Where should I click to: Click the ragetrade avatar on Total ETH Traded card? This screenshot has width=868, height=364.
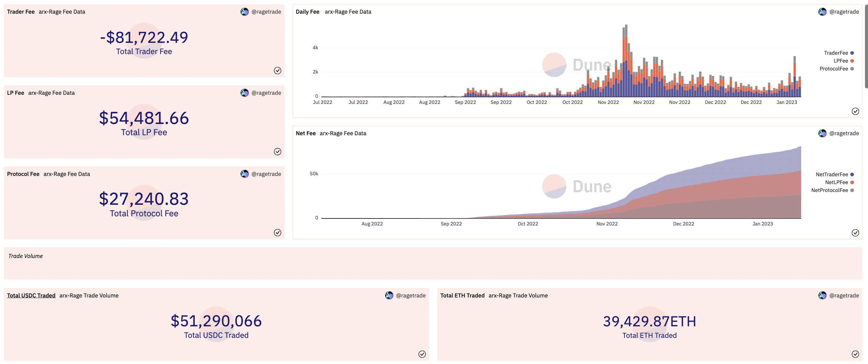(822, 296)
